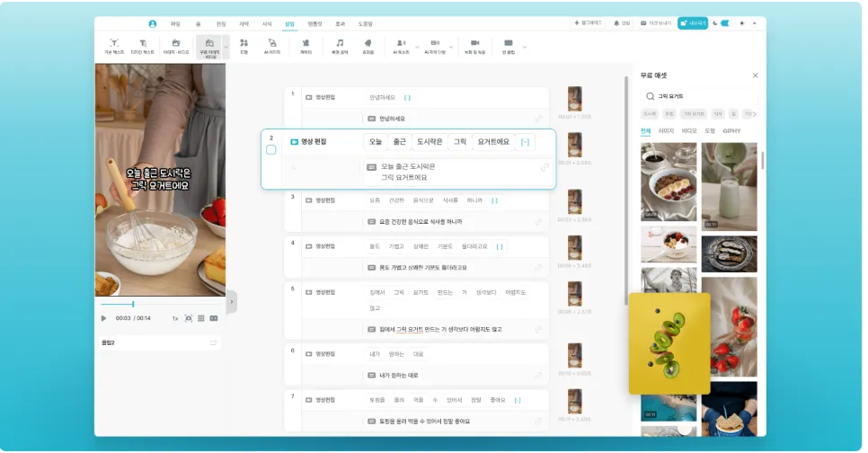Screen dimensions: 868x453
Task: Click the asset search input field
Action: pyautogui.click(x=698, y=96)
